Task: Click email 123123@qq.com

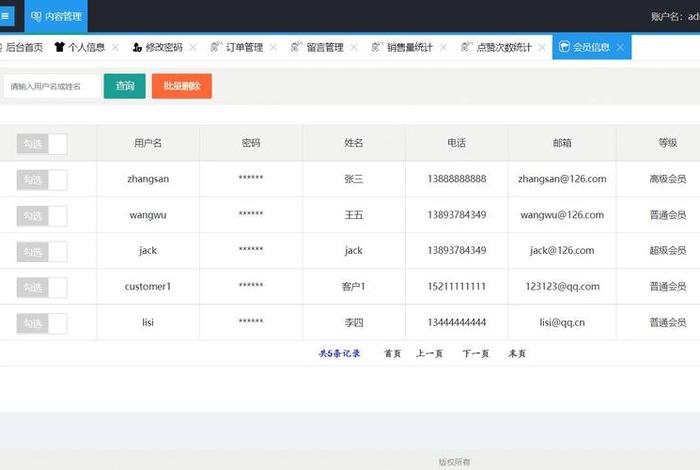Action: [562, 287]
